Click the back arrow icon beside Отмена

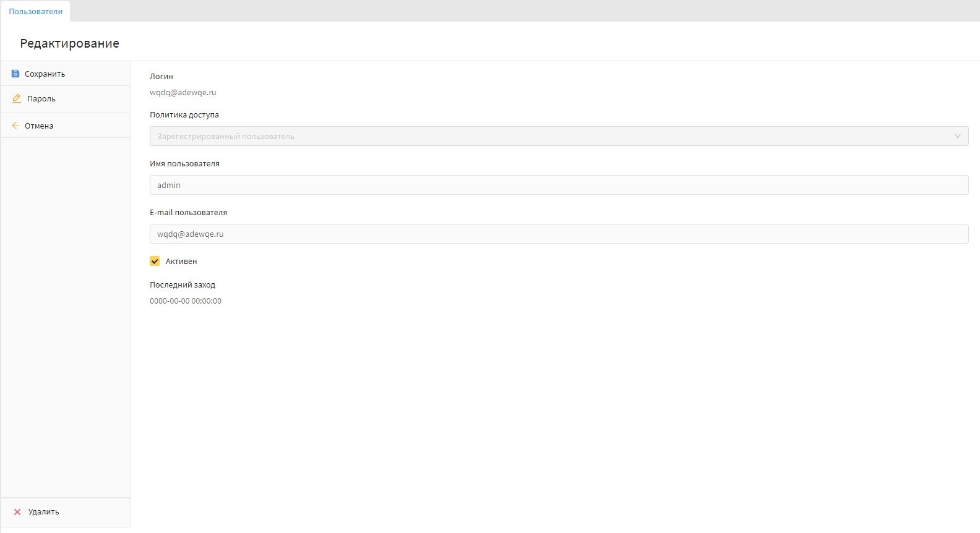(x=15, y=126)
